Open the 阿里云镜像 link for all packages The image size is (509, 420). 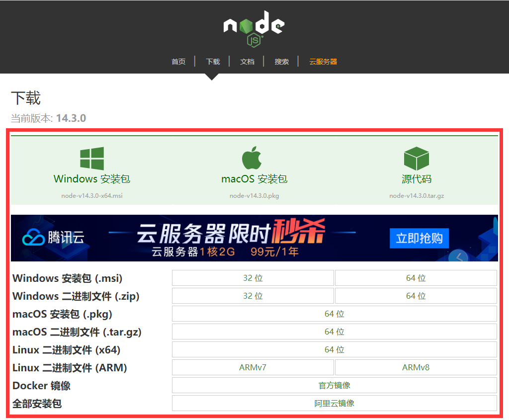tap(335, 403)
